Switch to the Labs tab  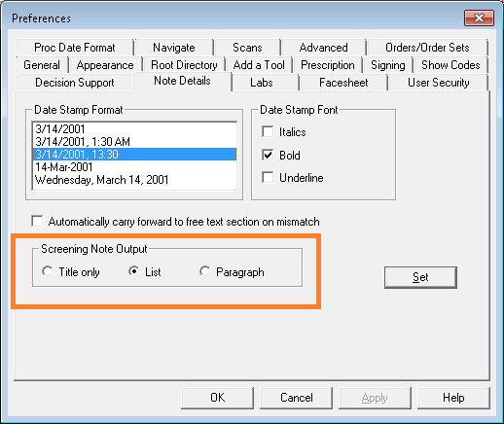click(261, 83)
